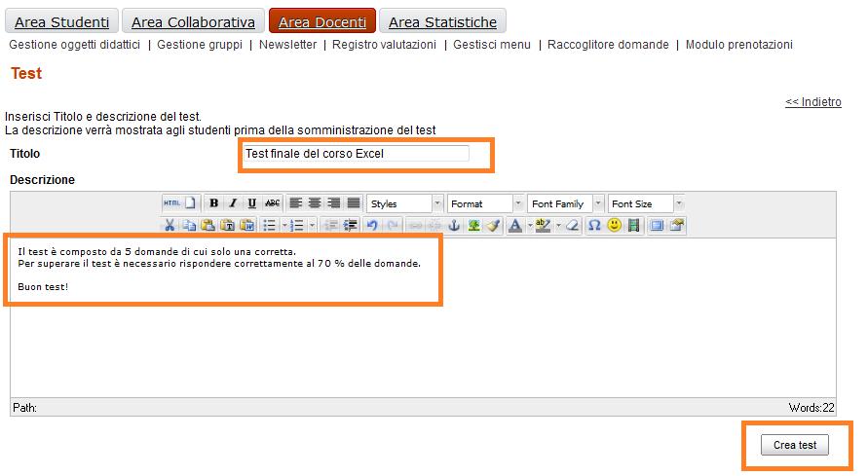868x476 pixels.
Task: Toggle bold formatting in the editor
Action: click(214, 203)
